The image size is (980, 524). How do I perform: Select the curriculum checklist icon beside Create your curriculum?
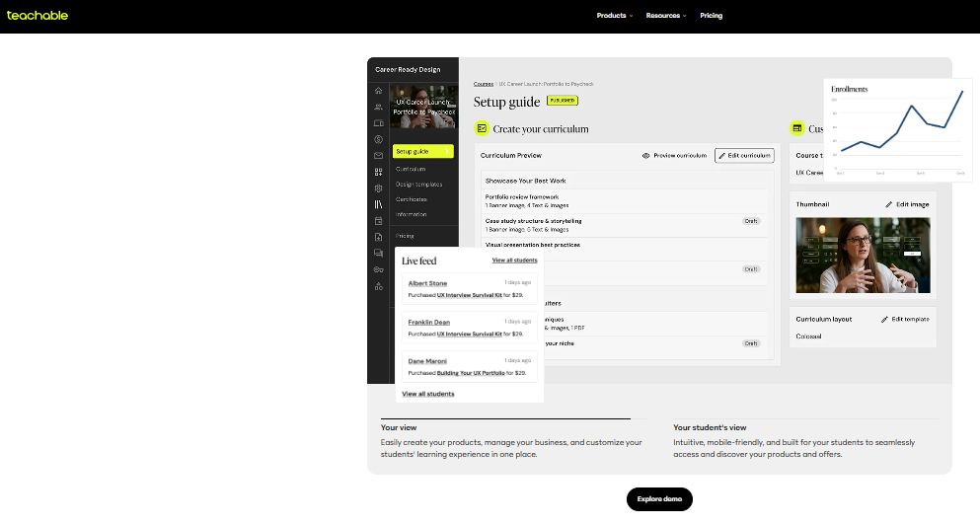(x=482, y=129)
